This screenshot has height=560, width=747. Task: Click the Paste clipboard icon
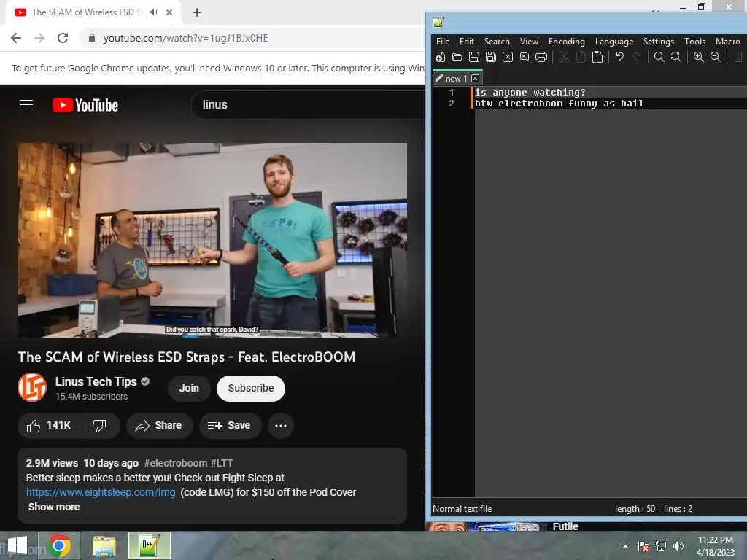coord(597,57)
